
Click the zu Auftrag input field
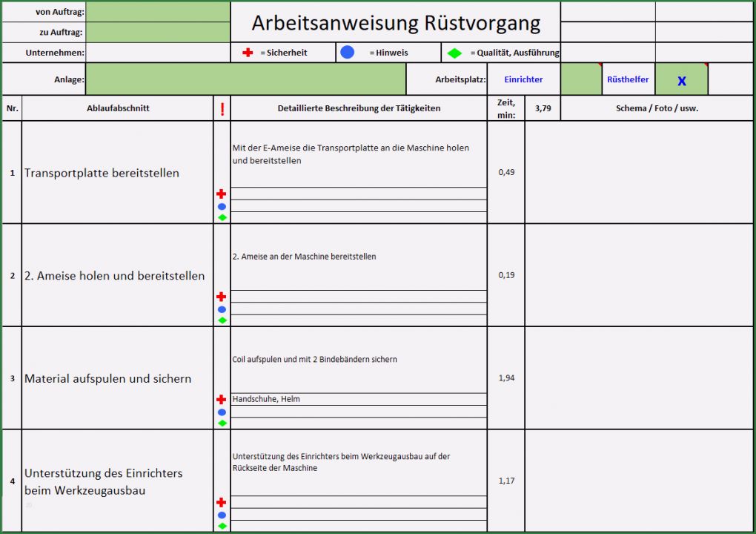tap(158, 31)
